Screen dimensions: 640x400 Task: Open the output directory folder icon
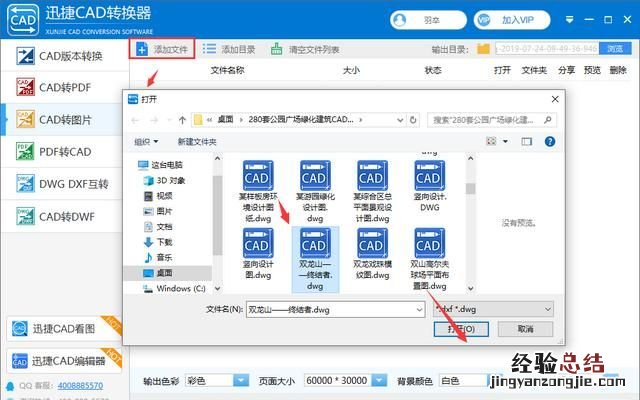[x=484, y=49]
